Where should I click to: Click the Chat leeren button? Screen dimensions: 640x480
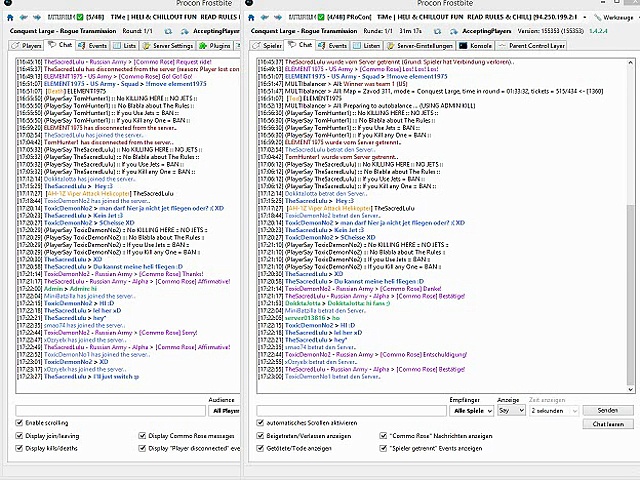[607, 424]
